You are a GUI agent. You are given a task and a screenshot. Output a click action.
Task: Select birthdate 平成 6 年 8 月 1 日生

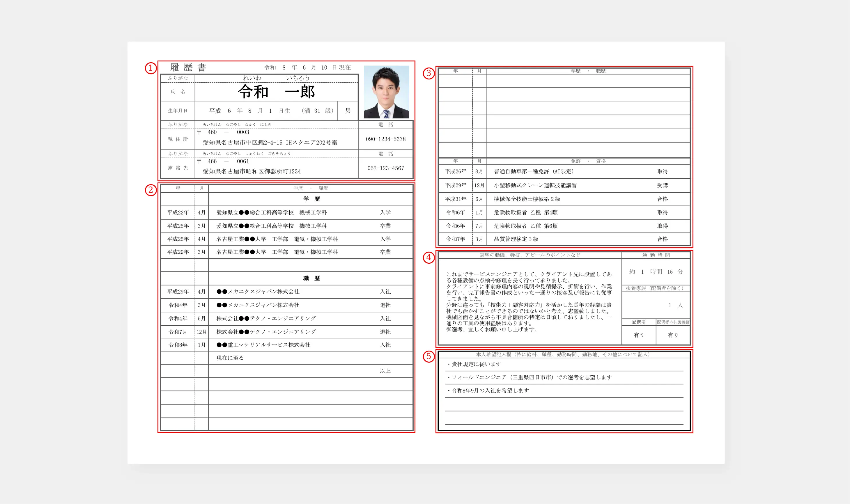[250, 111]
